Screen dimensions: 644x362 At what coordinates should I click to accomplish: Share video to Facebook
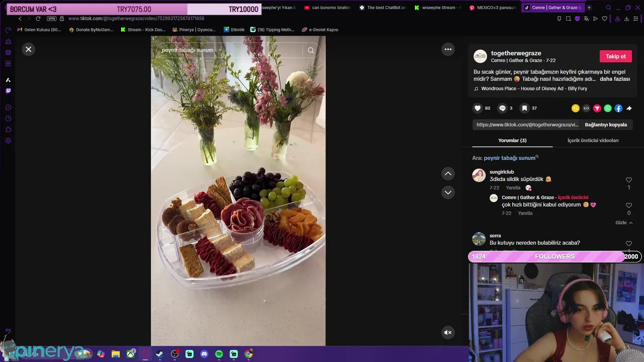point(618,108)
